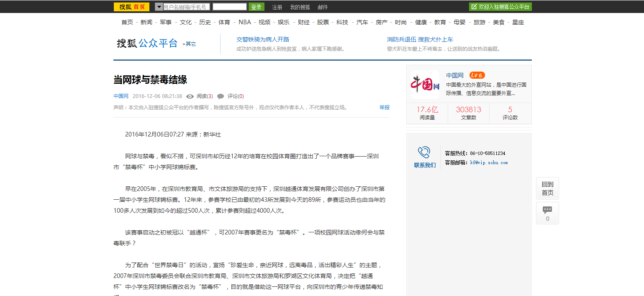This screenshot has height=296, width=644.
Task: Click 客服热线 86-10-58511234 text
Action: click(475, 153)
